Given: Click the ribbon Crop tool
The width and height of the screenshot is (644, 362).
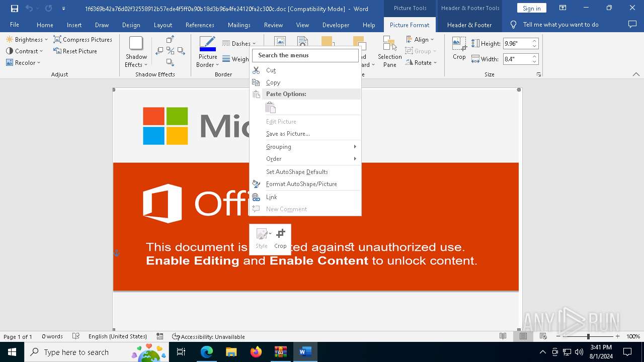Looking at the screenshot, I should (459, 49).
